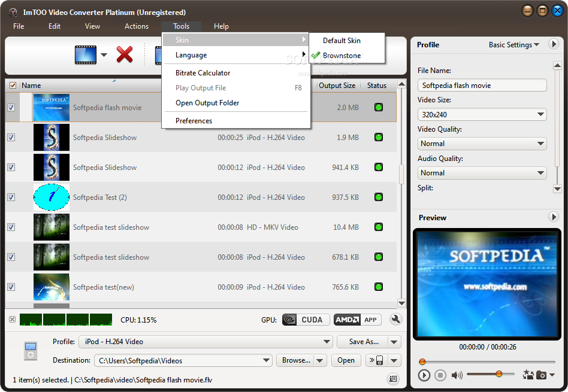
Task: Click the File Name input field
Action: (482, 86)
